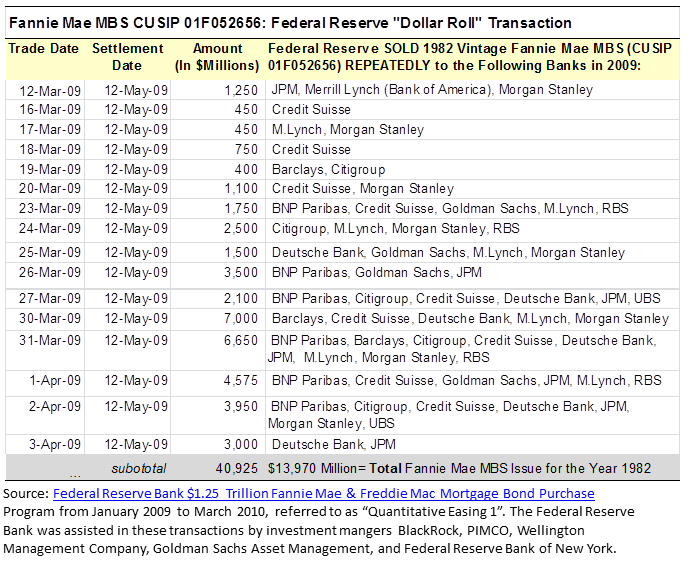The height and width of the screenshot is (561, 687).
Task: Select the trade date cell 16-Mar-09
Action: (50, 109)
